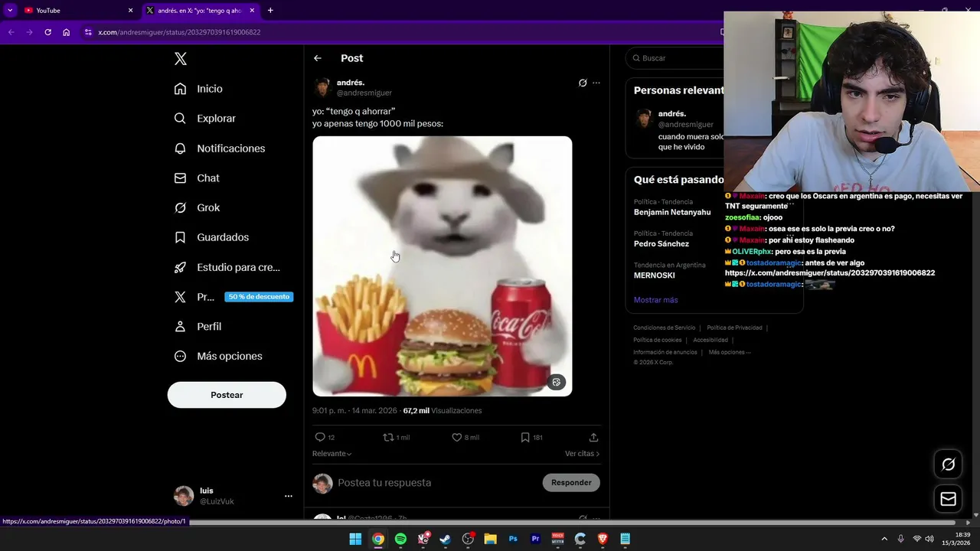Open the floating messages envelope button

(948, 499)
